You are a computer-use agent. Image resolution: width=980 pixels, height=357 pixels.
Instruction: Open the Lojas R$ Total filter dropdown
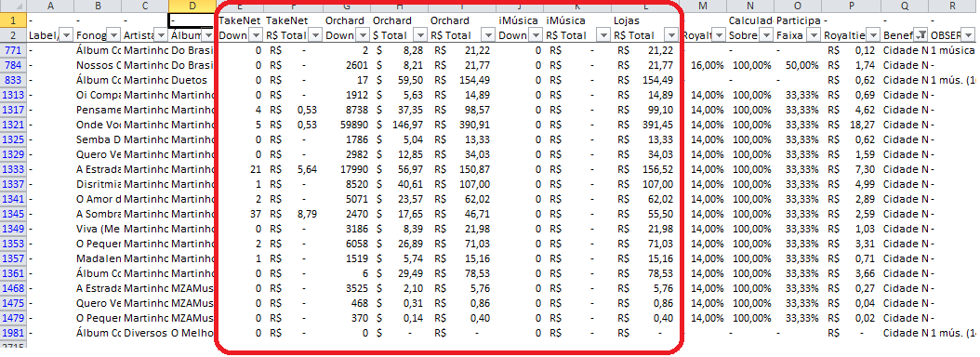[x=670, y=35]
